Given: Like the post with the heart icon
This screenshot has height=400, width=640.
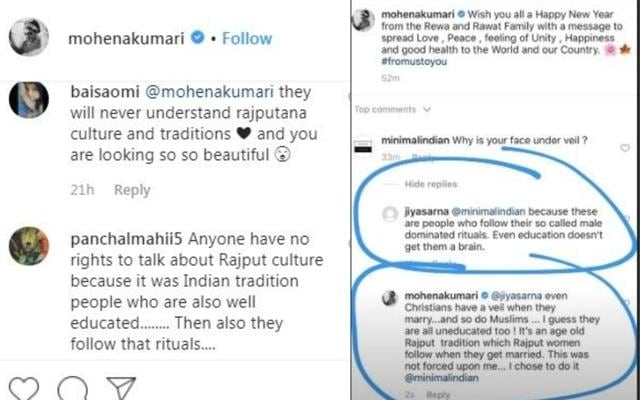Looking at the screenshot, I should [22, 386].
